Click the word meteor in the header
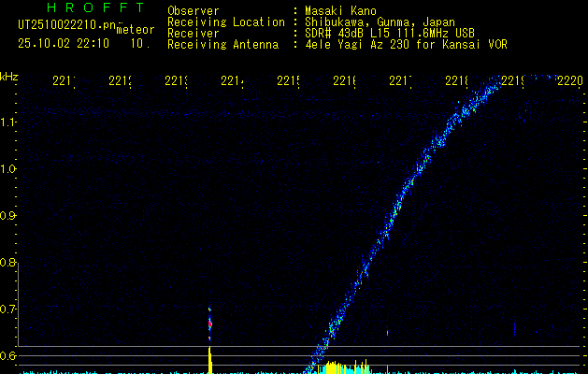Viewport: 588px width, 374px height. (135, 30)
